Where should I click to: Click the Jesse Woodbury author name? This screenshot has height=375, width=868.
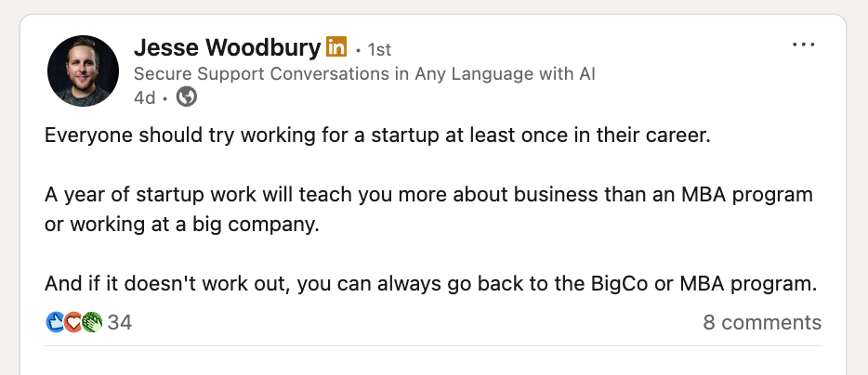coord(227,48)
